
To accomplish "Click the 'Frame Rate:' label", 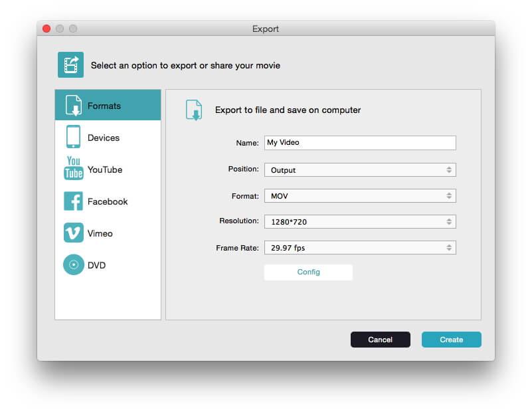I will tap(237, 248).
